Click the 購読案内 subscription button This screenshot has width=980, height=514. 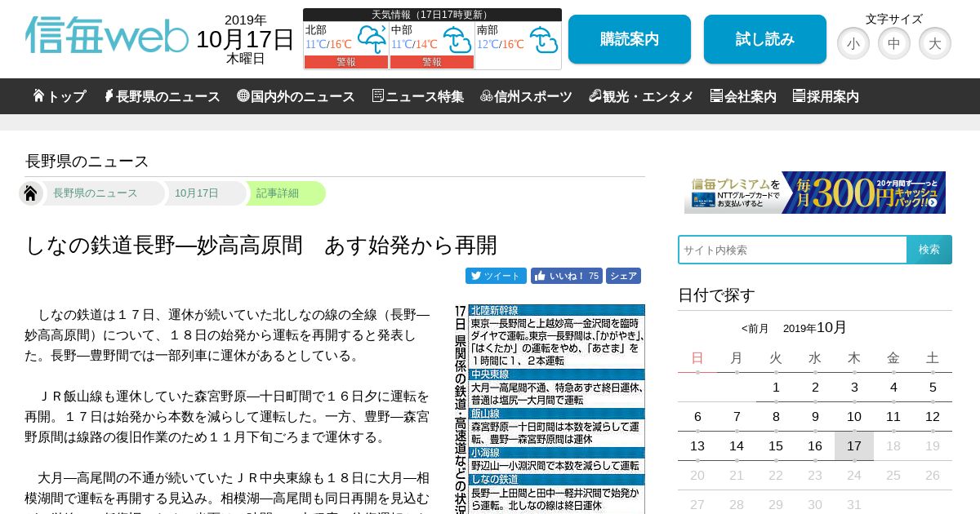pyautogui.click(x=630, y=39)
